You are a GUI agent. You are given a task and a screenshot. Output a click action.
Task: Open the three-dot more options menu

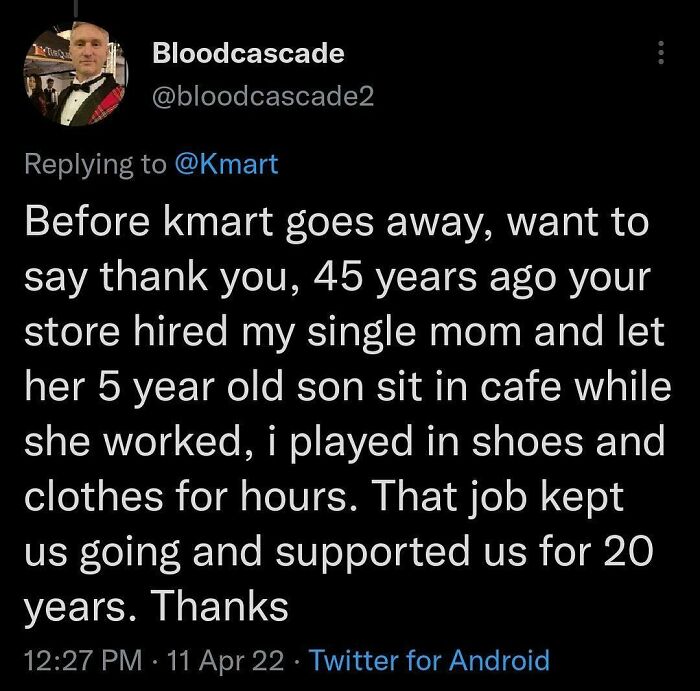coord(661,54)
